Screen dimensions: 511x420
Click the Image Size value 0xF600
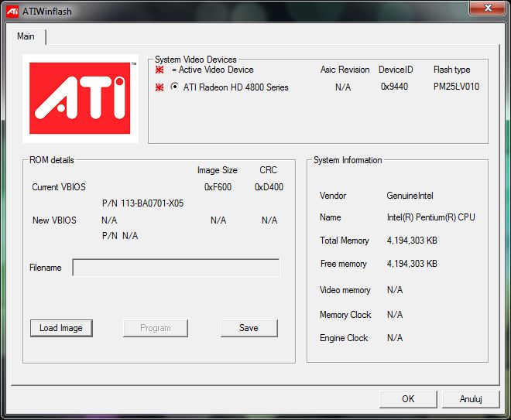click(x=218, y=187)
